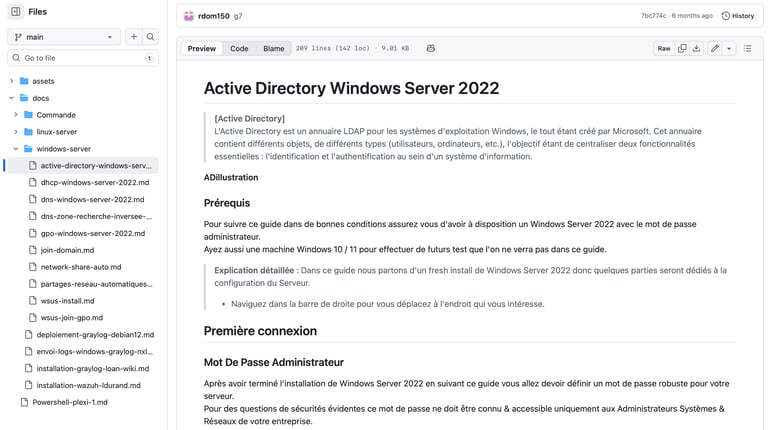Open Powershell-plexi-1.md file

point(70,402)
